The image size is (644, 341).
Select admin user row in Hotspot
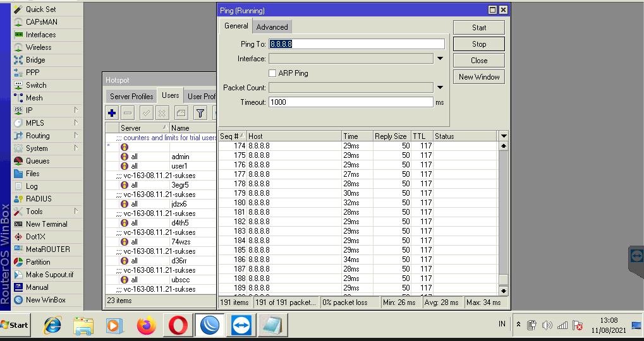click(161, 157)
